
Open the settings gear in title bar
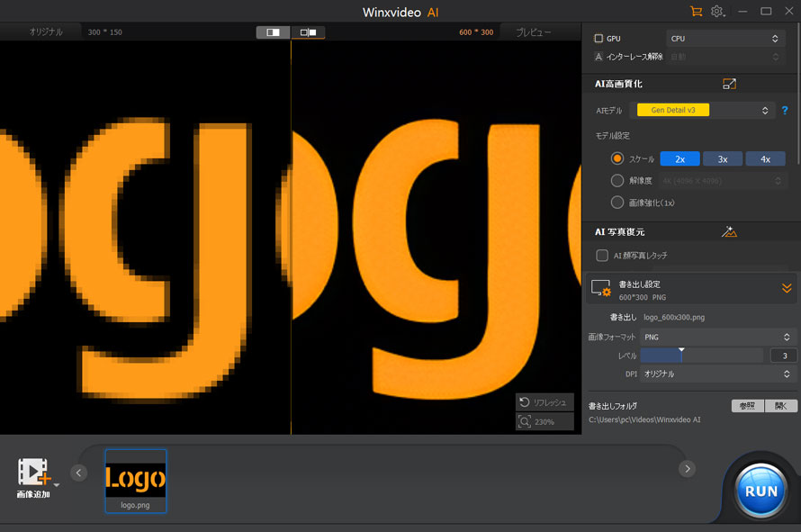pos(717,11)
